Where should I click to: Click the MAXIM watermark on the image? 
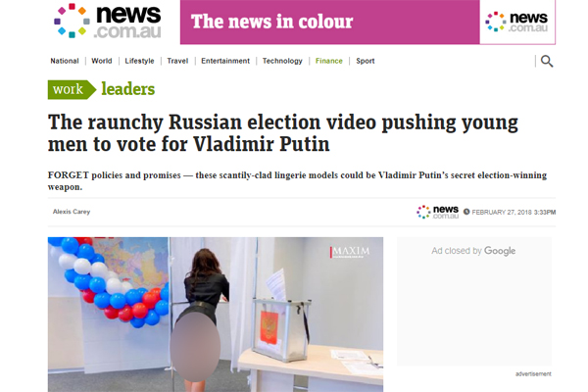(x=350, y=252)
